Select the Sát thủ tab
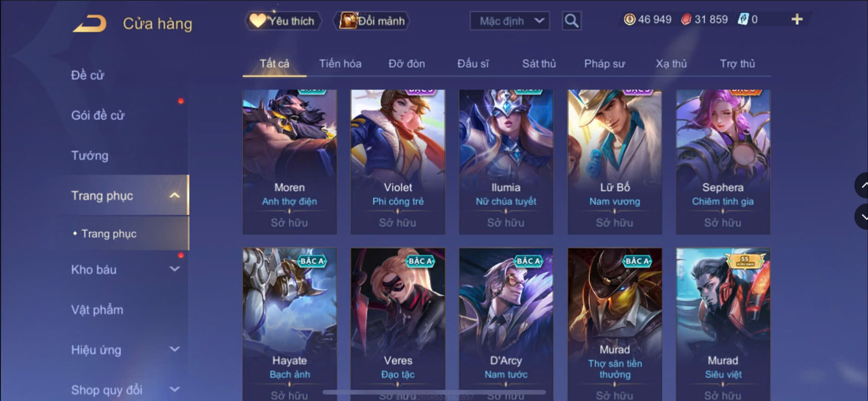Viewport: 868px width, 401px height. coord(539,64)
